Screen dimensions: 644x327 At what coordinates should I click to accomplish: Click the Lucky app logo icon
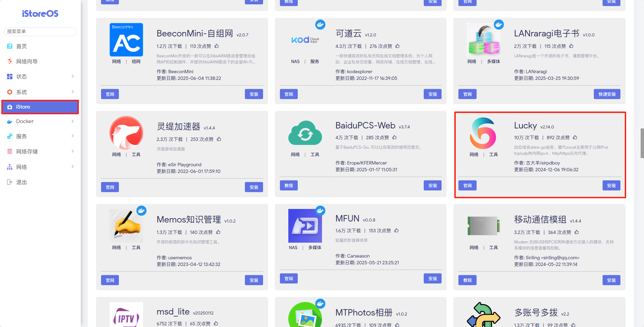484,133
